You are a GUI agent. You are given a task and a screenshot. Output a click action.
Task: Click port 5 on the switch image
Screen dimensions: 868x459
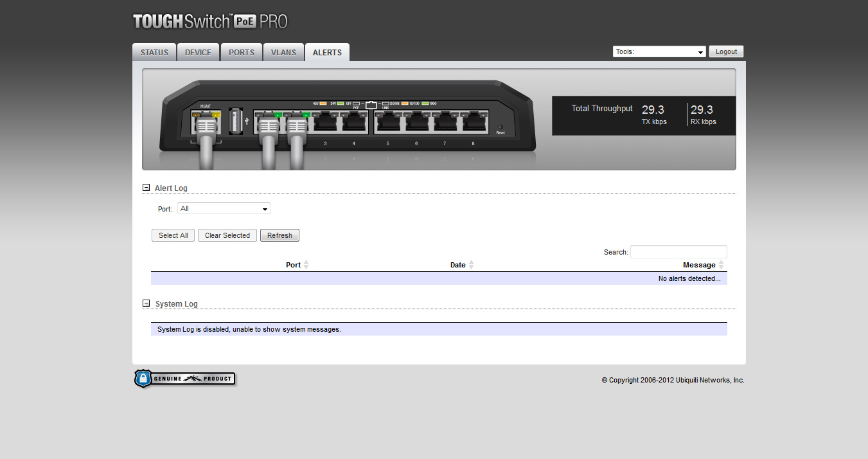pyautogui.click(x=388, y=122)
